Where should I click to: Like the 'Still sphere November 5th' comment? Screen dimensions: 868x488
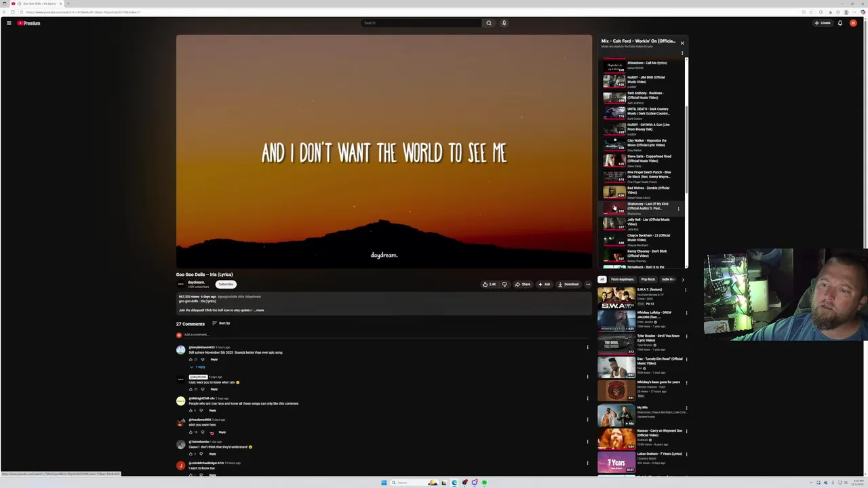[x=191, y=359]
